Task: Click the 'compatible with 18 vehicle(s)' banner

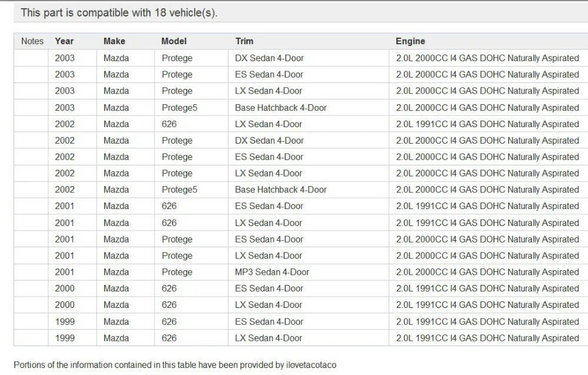Action: click(300, 13)
